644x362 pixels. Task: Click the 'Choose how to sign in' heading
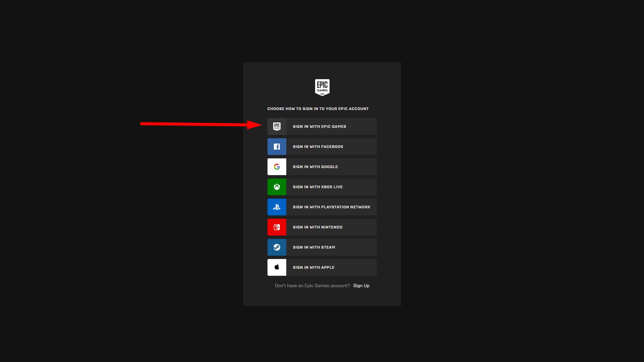pyautogui.click(x=318, y=109)
